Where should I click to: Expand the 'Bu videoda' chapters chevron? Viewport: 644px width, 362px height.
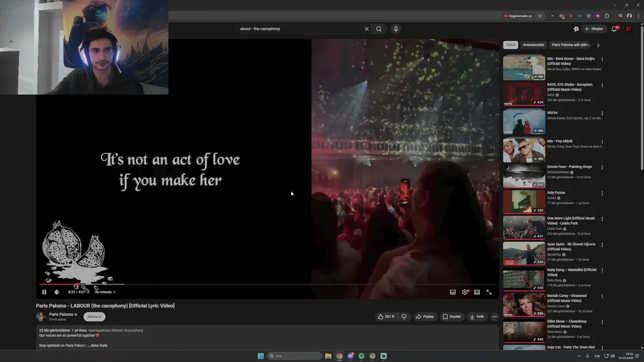[x=114, y=292]
